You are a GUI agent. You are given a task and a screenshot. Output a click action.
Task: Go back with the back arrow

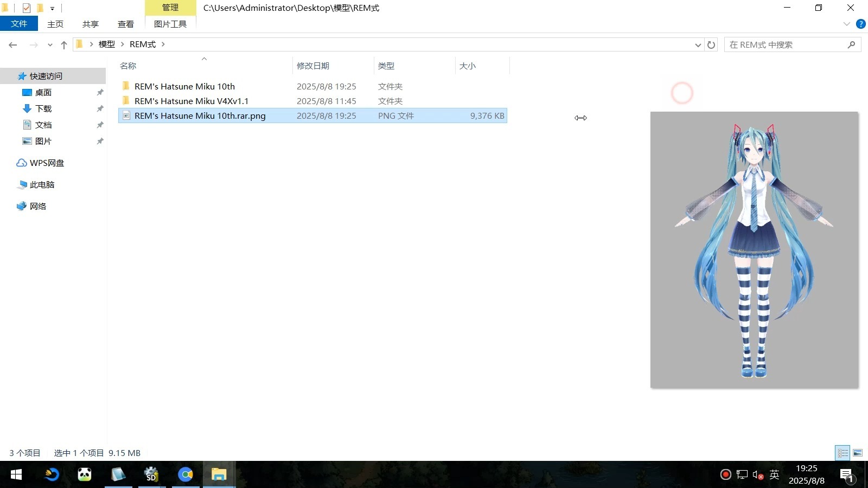(x=13, y=45)
